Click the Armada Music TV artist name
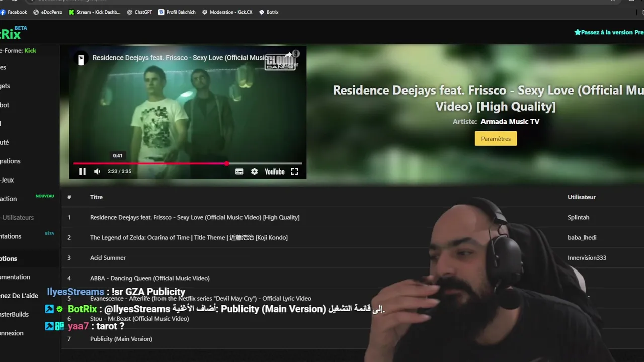 click(510, 122)
